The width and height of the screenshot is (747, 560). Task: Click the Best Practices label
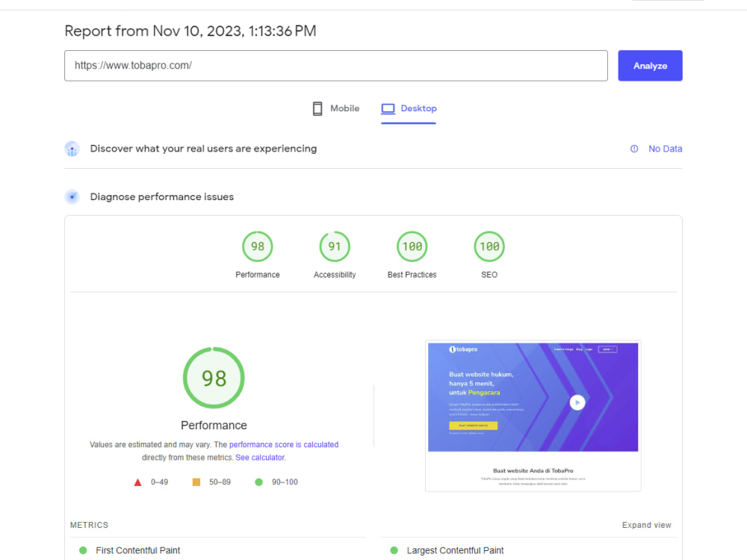pos(412,275)
